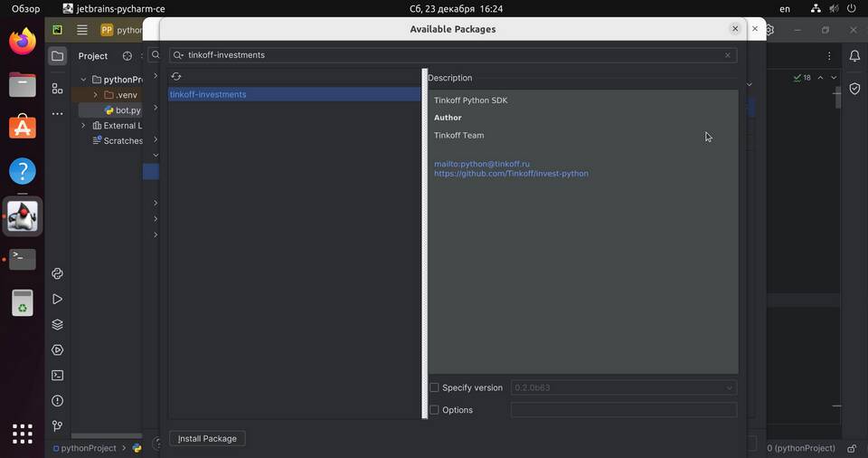Viewport: 868px width, 458px height.
Task: Open Ubuntu Software from the dock
Action: point(22,127)
